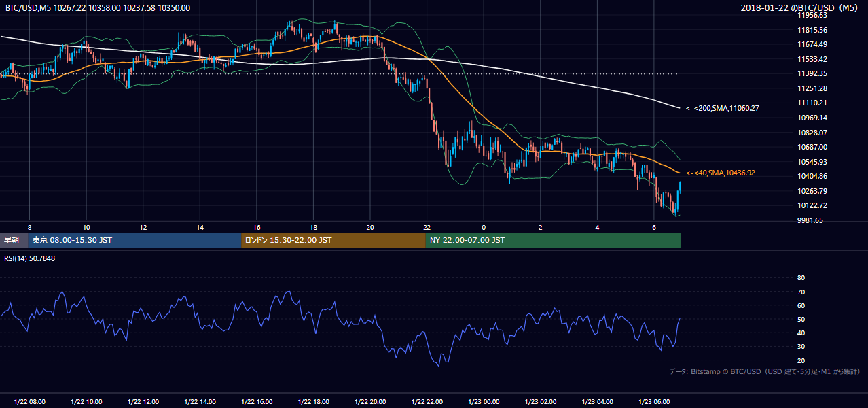This screenshot has height=408, width=868.
Task: Click the price axis value 10828.07
Action: (x=812, y=133)
